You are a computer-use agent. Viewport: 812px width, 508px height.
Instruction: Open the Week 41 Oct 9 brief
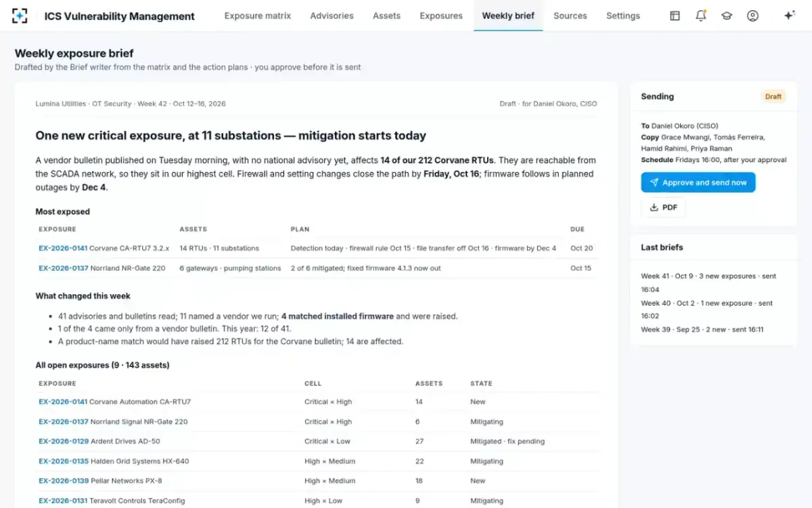pyautogui.click(x=708, y=282)
